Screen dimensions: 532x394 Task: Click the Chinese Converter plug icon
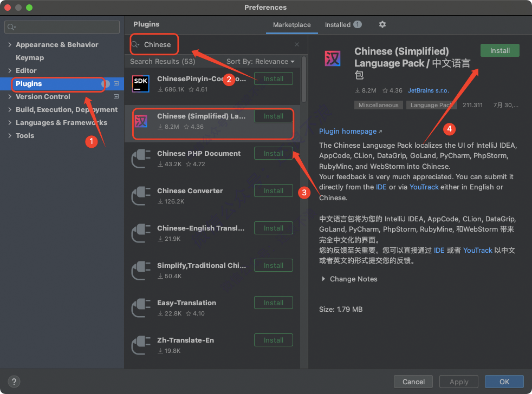click(x=141, y=196)
